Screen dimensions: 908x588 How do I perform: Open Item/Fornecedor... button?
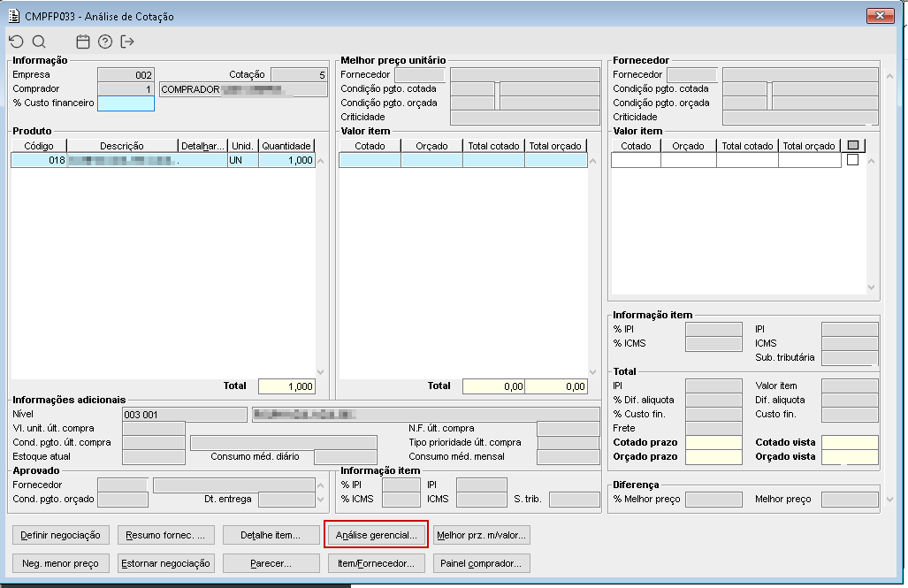[x=376, y=563]
